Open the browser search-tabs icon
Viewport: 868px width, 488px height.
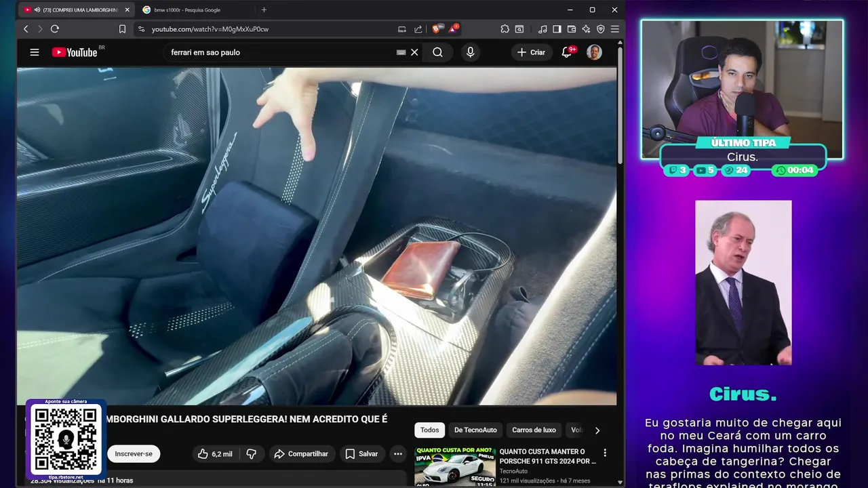pyautogui.click(x=519, y=29)
